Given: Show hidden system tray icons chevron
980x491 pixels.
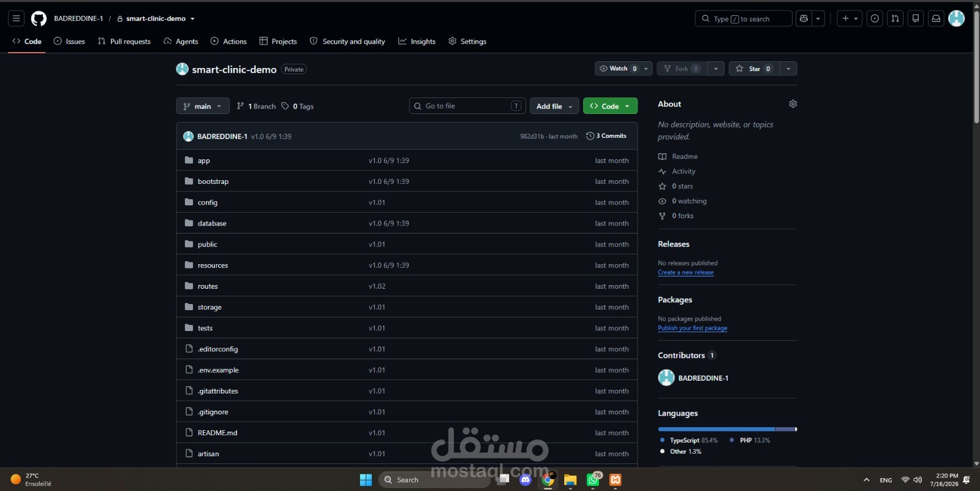Looking at the screenshot, I should pyautogui.click(x=866, y=480).
